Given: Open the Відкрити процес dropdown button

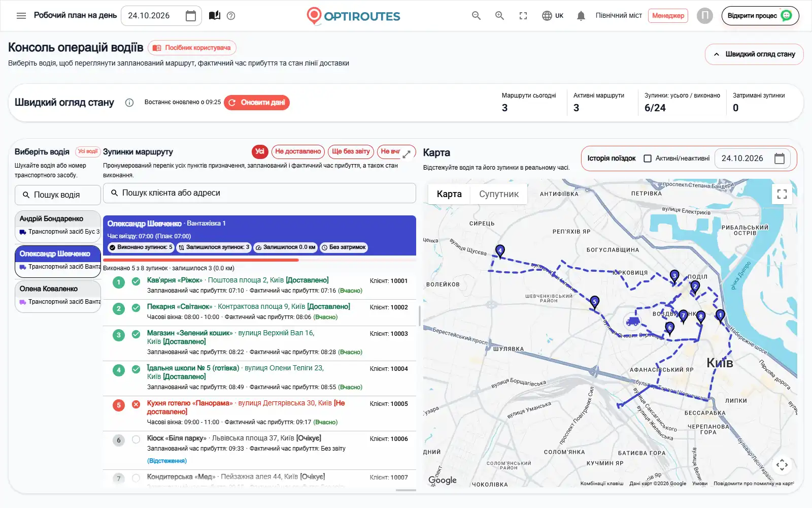Looking at the screenshot, I should click(x=760, y=16).
